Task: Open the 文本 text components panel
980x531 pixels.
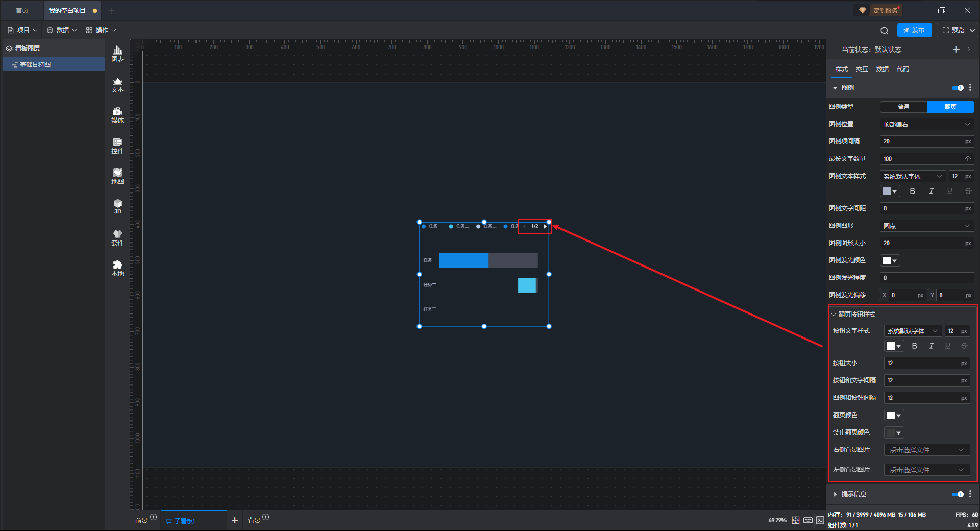Action: pos(117,84)
